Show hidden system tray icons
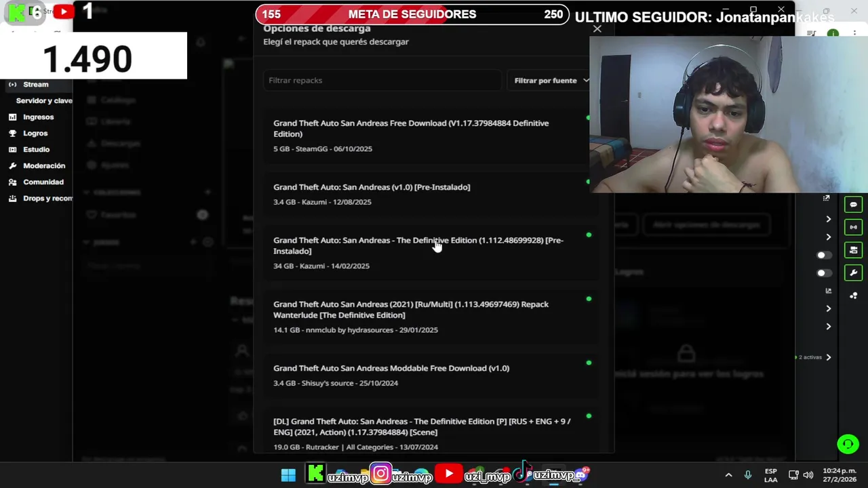 728,475
